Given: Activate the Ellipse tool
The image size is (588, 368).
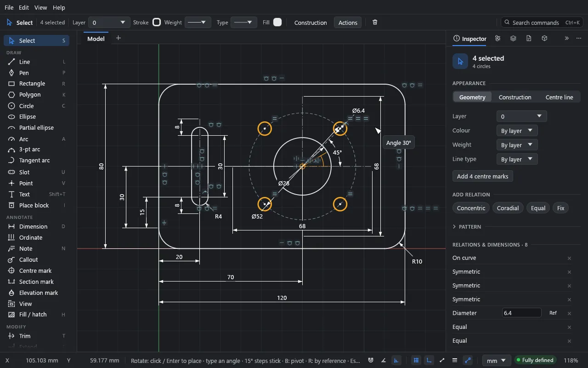Looking at the screenshot, I should pos(37,116).
